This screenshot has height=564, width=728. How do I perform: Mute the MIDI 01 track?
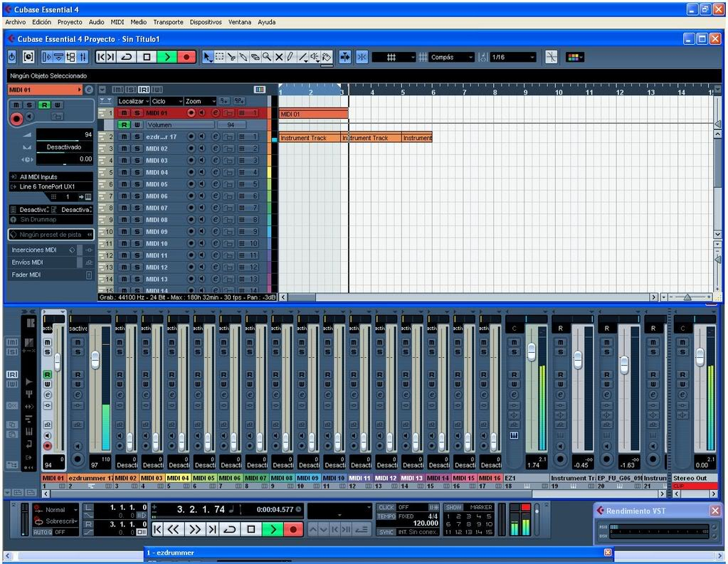tap(124, 113)
